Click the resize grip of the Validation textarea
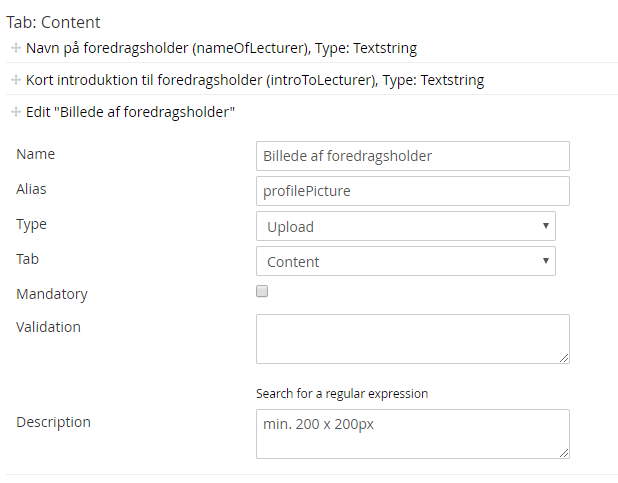The height and width of the screenshot is (483, 618). point(564,358)
